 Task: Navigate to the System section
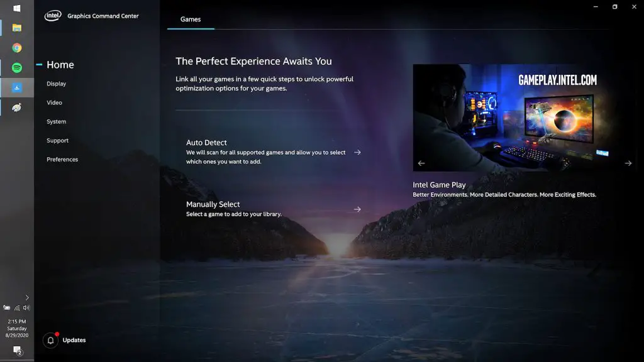click(x=56, y=121)
